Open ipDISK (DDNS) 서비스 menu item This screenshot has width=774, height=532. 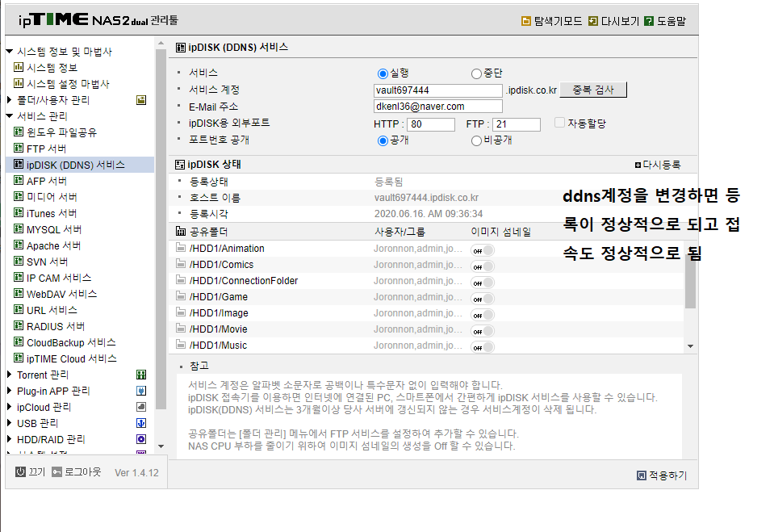tap(80, 165)
